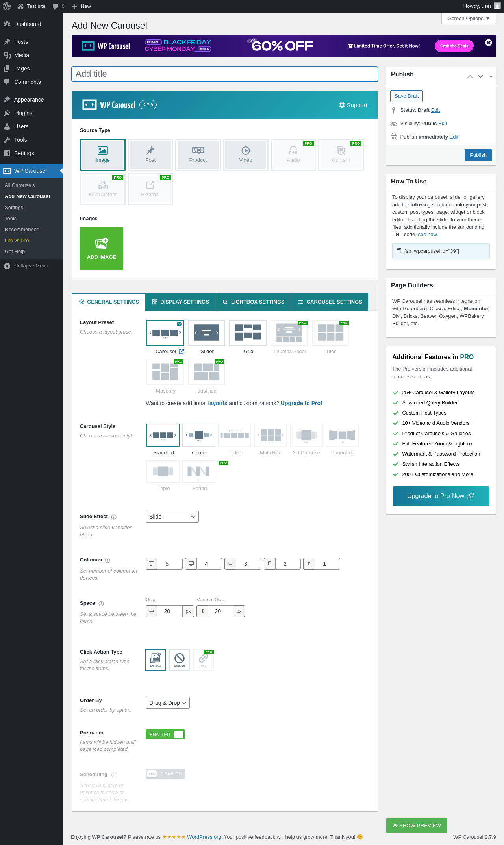The height and width of the screenshot is (845, 504).
Task: Click the External source type
Action: coord(150,189)
